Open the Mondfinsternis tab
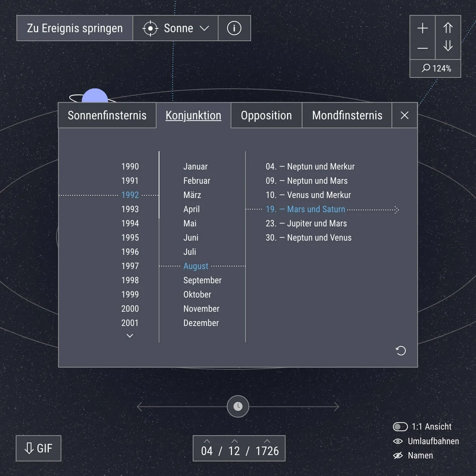The height and width of the screenshot is (476, 476). tap(347, 115)
